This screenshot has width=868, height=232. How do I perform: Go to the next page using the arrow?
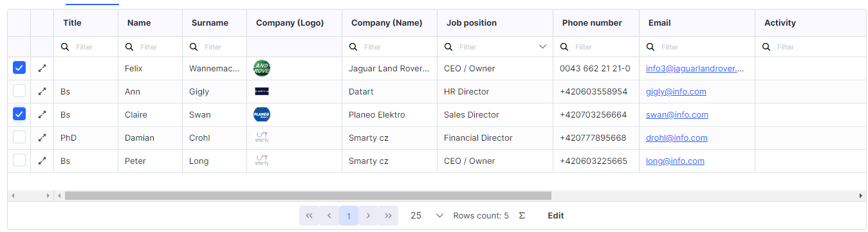point(368,215)
